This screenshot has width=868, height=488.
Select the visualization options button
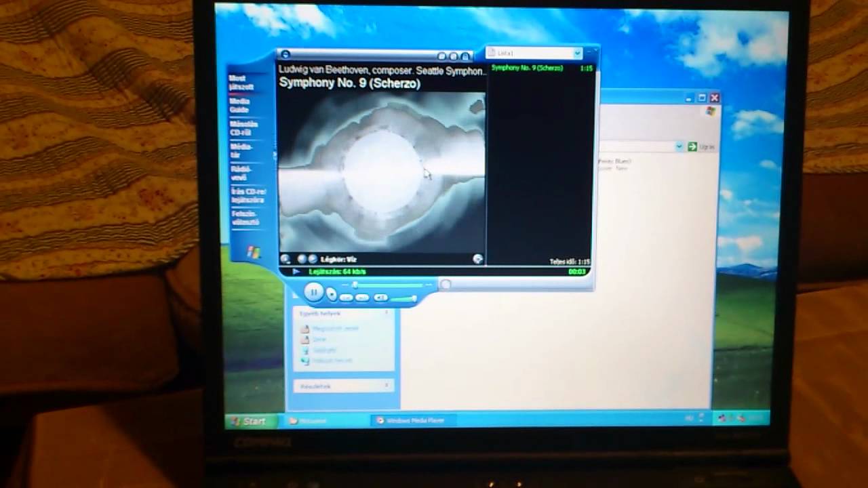[x=285, y=259]
